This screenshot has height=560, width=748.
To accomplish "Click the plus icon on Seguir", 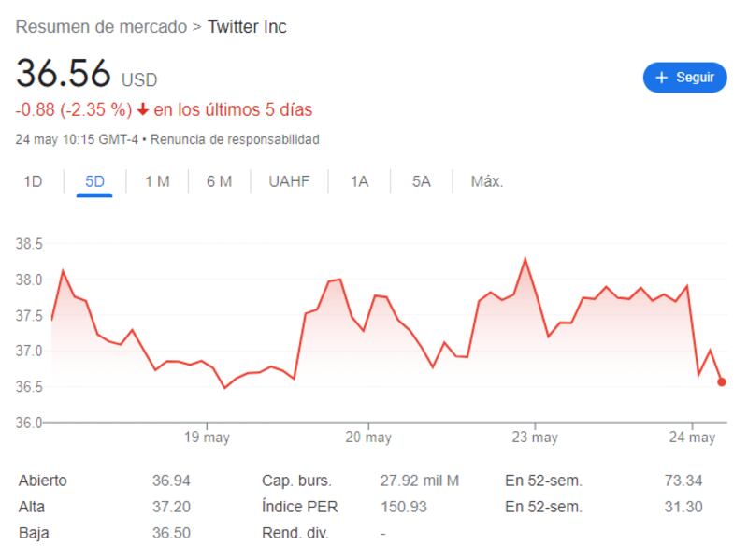I will 662,78.
